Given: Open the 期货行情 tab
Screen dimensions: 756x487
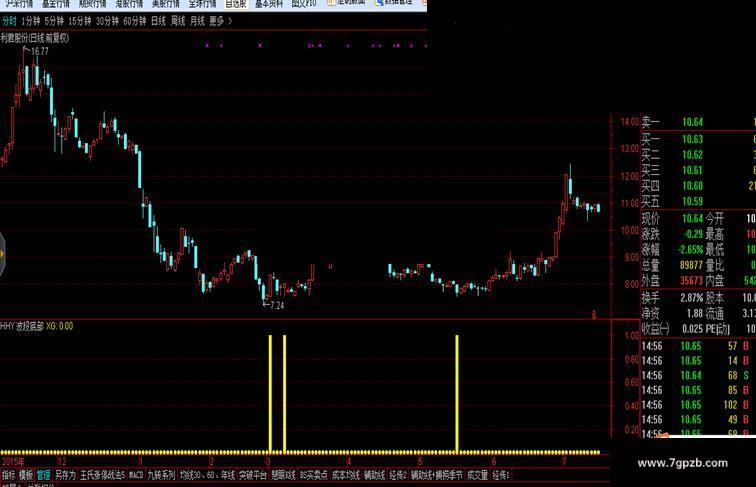Looking at the screenshot, I should point(93,4).
